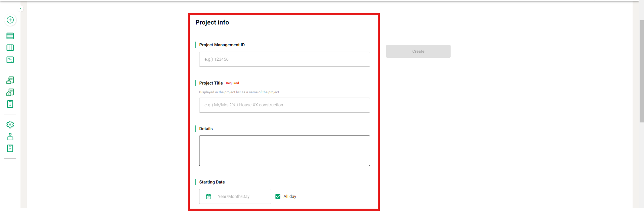The height and width of the screenshot is (211, 644).
Task: Open the person document icon in sidebar
Action: [10, 80]
